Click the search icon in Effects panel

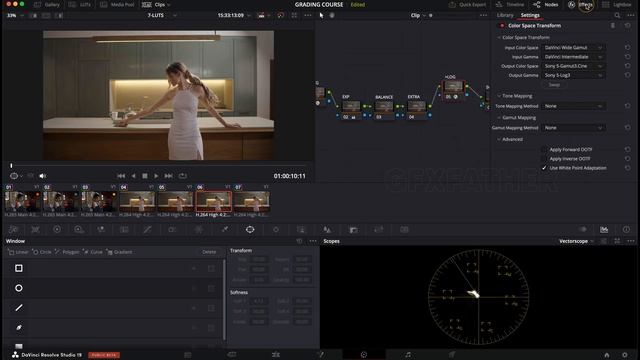617,15
